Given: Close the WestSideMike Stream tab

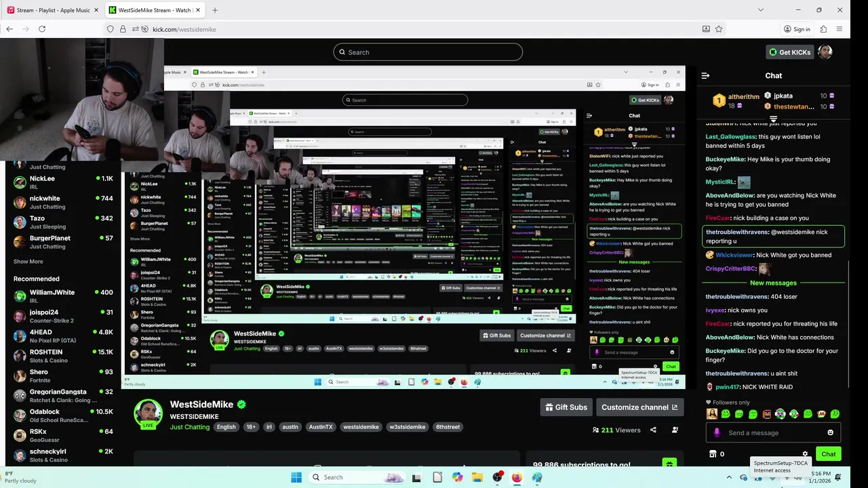Looking at the screenshot, I should [197, 10].
